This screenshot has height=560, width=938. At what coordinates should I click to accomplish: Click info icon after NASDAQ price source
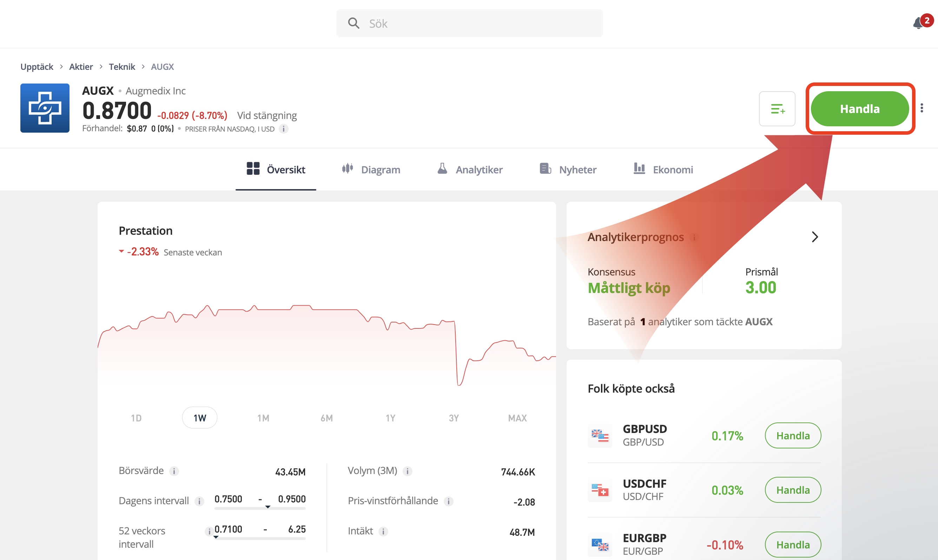pyautogui.click(x=284, y=129)
